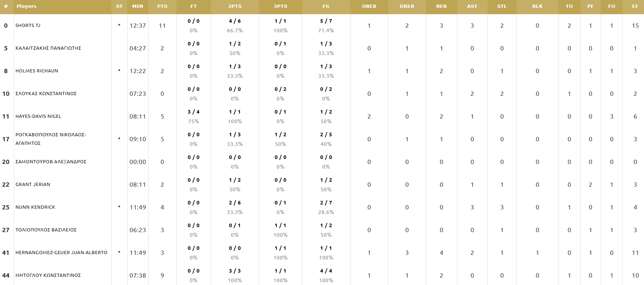Select HAYES-DAVIS NIGEL player name
The width and height of the screenshot is (644, 285).
click(x=38, y=116)
